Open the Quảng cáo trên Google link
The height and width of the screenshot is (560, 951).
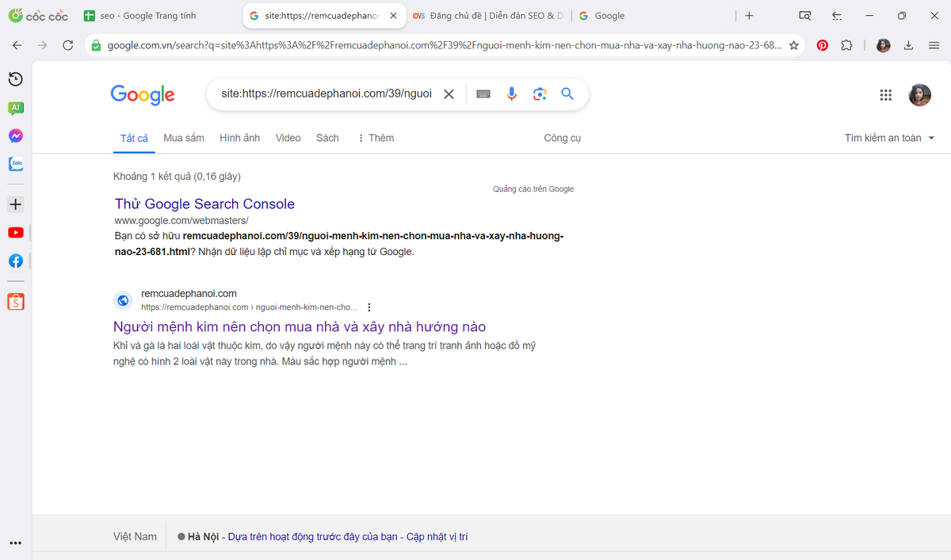coord(533,189)
